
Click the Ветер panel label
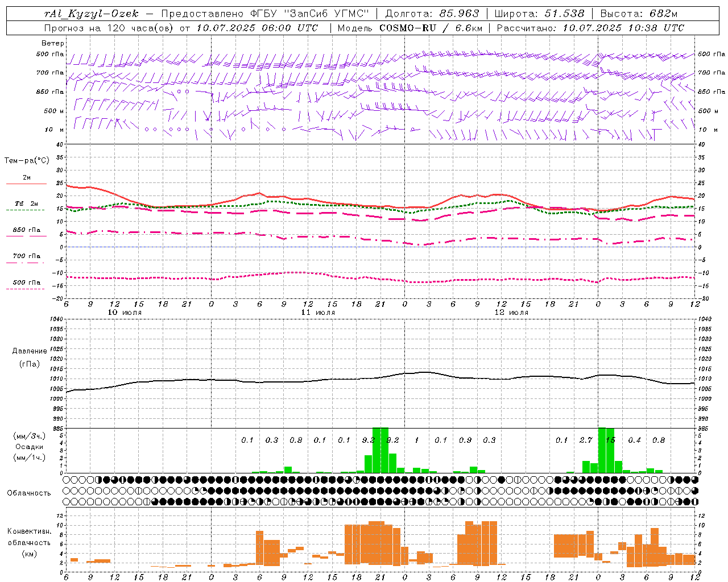click(x=53, y=43)
